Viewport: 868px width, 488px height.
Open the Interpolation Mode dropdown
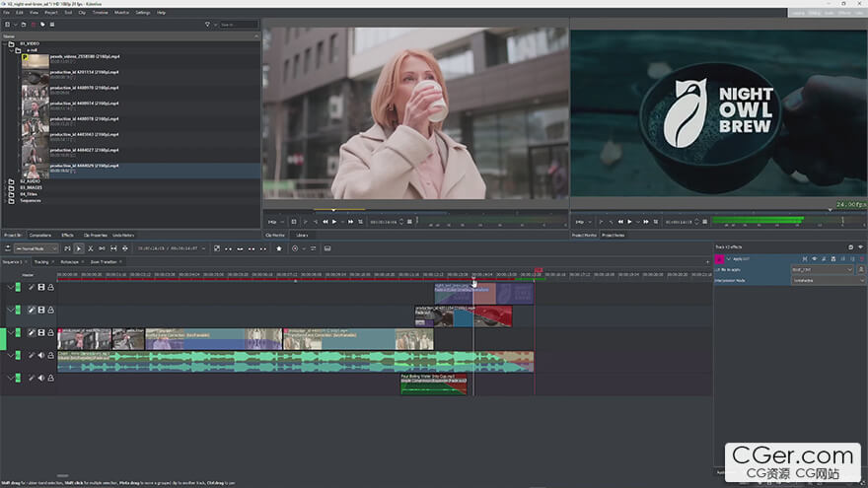828,281
